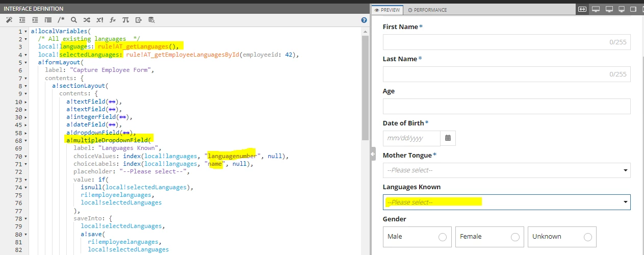
Task: Click the export arrow toolbar icon
Action: [139, 20]
